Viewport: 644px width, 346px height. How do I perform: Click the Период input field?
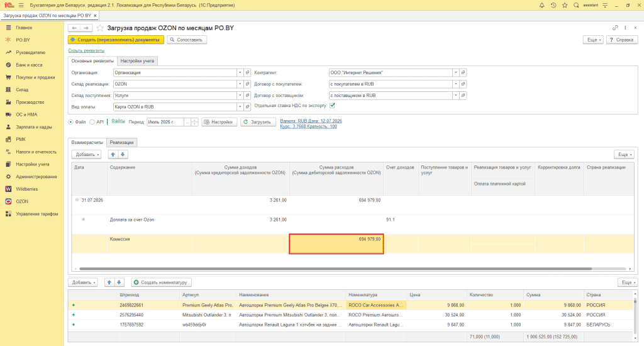point(165,122)
